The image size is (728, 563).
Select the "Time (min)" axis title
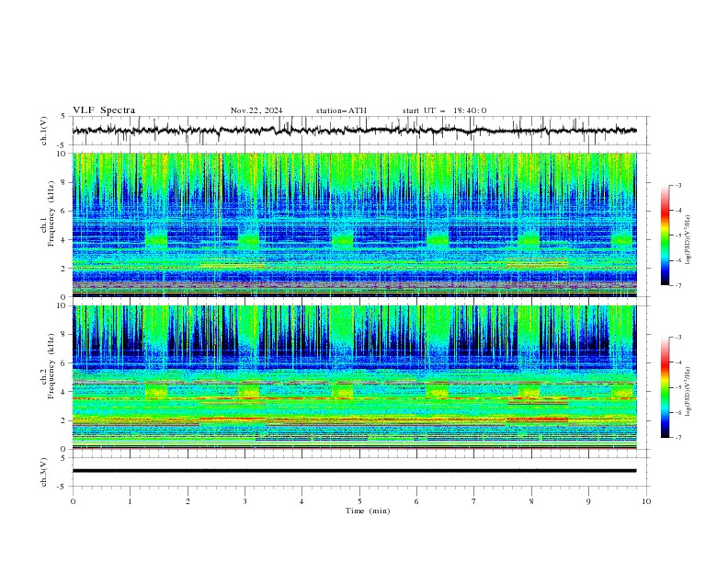[x=368, y=511]
